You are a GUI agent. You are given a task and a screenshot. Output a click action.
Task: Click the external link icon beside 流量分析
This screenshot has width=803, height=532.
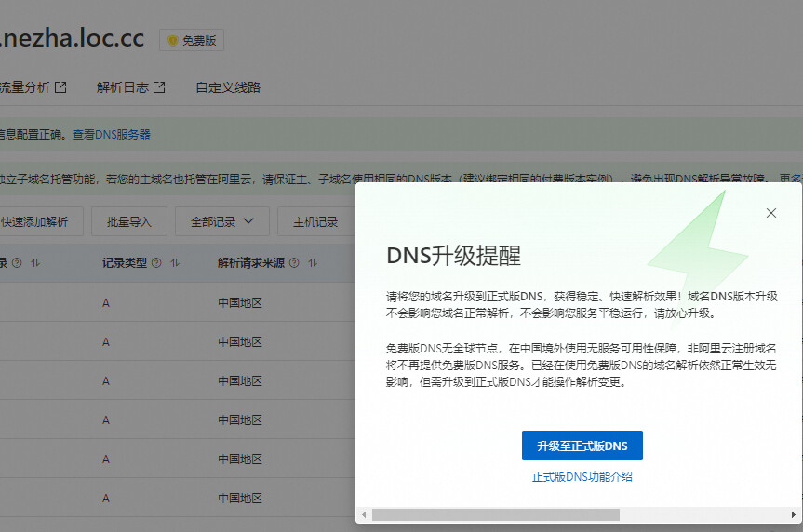(x=60, y=87)
